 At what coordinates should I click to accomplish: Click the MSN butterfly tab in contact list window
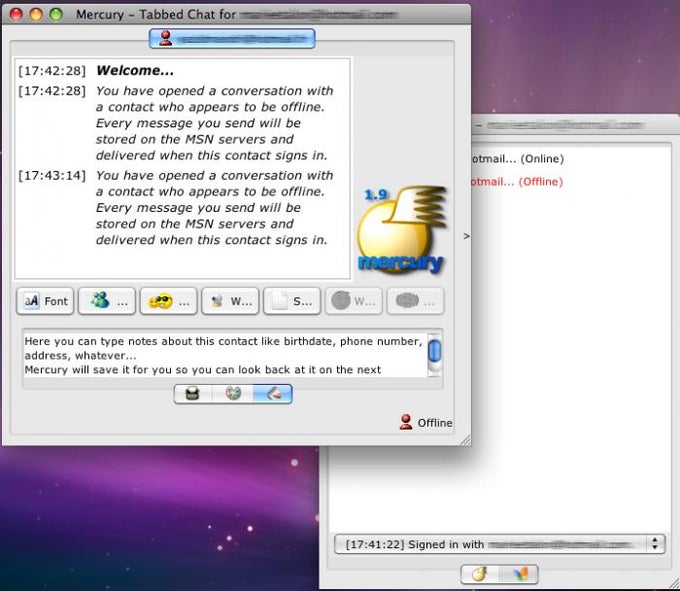click(519, 574)
